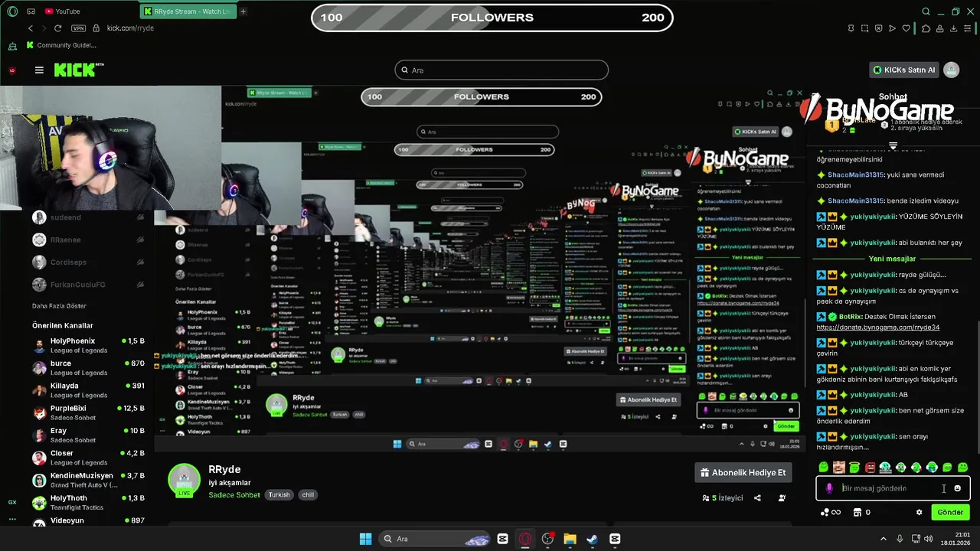Click 'KICKs Satın Al' button
This screenshot has height=551, width=980.
coord(904,70)
